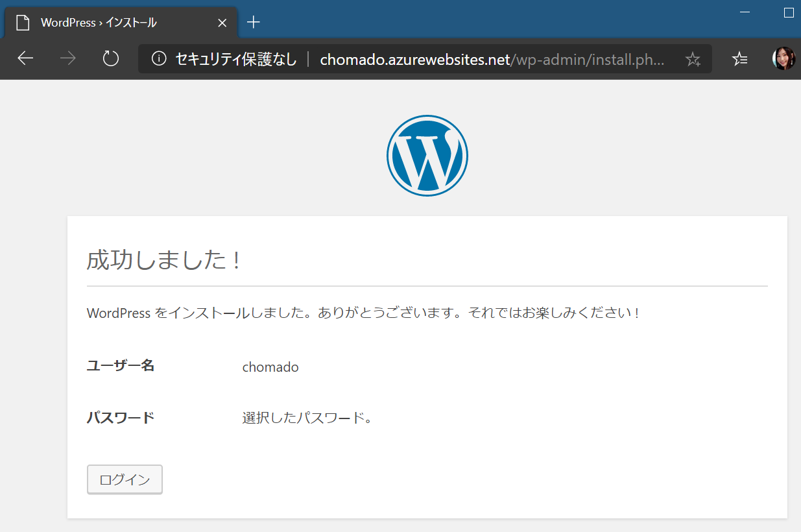Click the WordPress logo

pyautogui.click(x=427, y=156)
